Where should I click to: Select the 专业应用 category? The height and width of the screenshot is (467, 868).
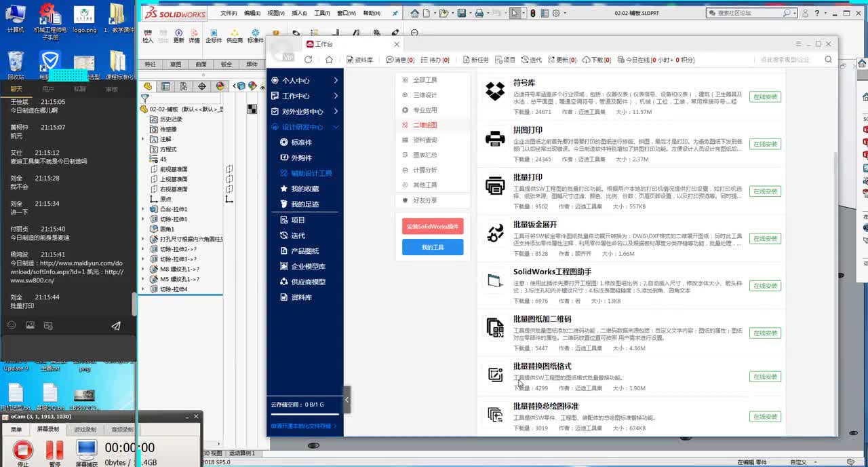click(x=433, y=110)
